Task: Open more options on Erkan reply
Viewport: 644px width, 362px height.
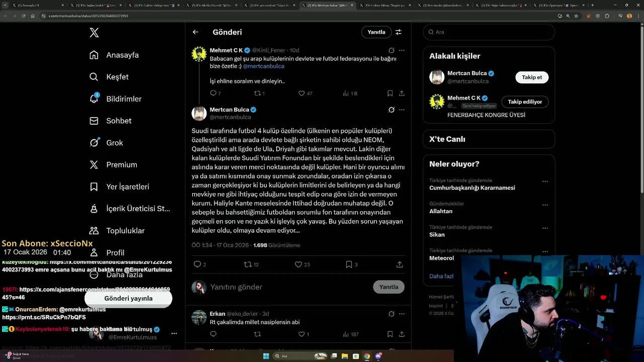Action: pos(401,314)
